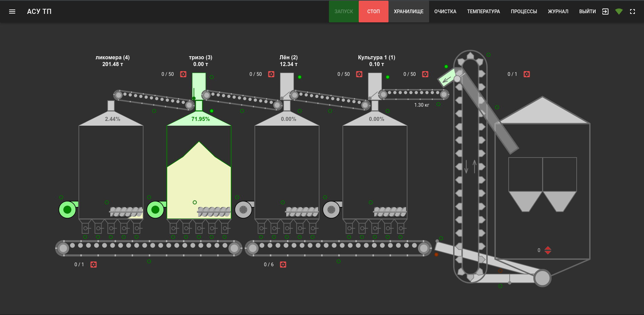Switch to the ОЧИСТКА tab

click(x=445, y=11)
